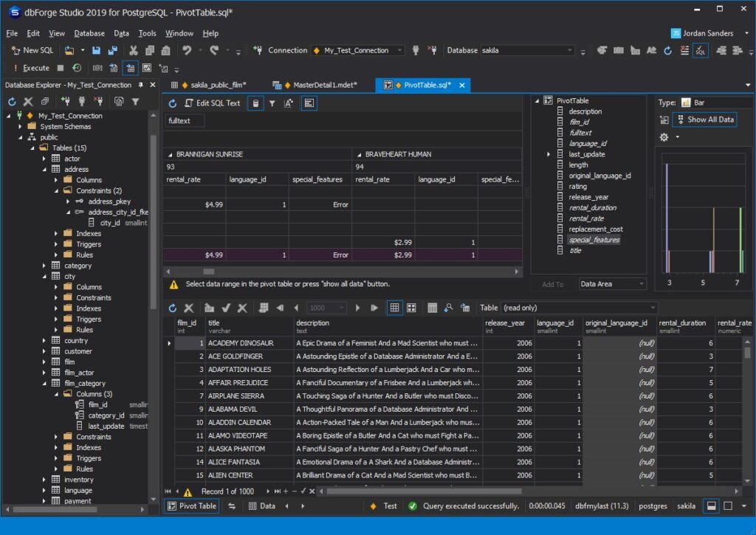This screenshot has height=535, width=756.
Task: Refresh the Database Explorer tree
Action: tap(12, 102)
